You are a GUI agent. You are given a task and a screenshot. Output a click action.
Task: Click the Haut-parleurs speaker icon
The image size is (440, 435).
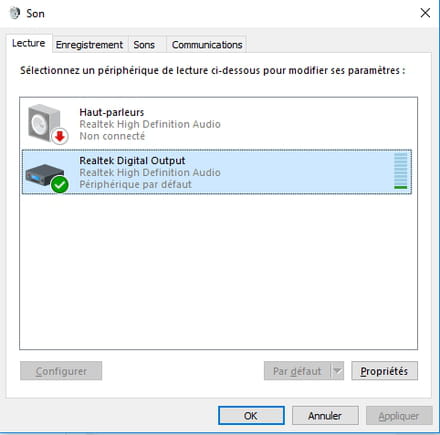(45, 123)
